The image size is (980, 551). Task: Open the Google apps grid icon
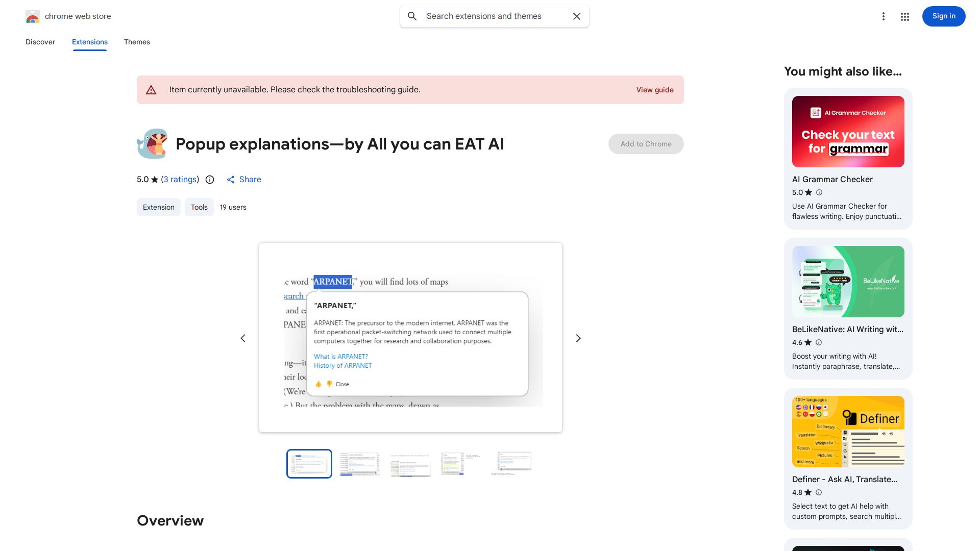coord(905,17)
